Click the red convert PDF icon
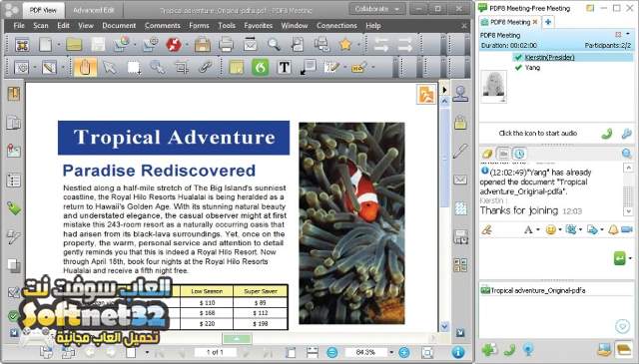The width and height of the screenshot is (639, 364). click(174, 45)
